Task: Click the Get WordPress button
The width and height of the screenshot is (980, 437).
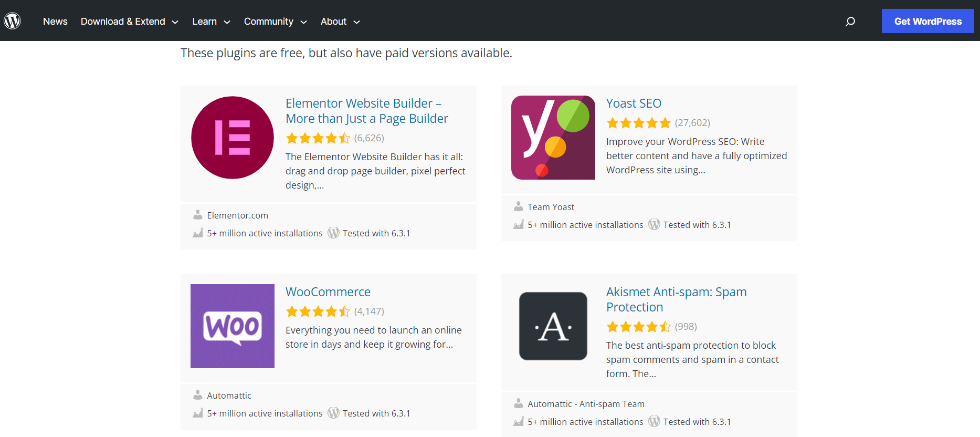Action: click(x=928, y=21)
